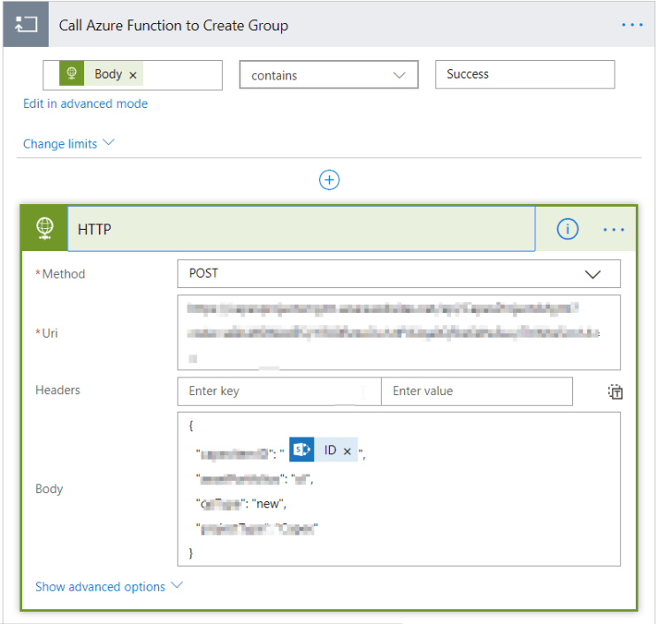The image size is (672, 624).
Task: Open the ellipsis menu for Call Azure Function
Action: click(x=632, y=25)
